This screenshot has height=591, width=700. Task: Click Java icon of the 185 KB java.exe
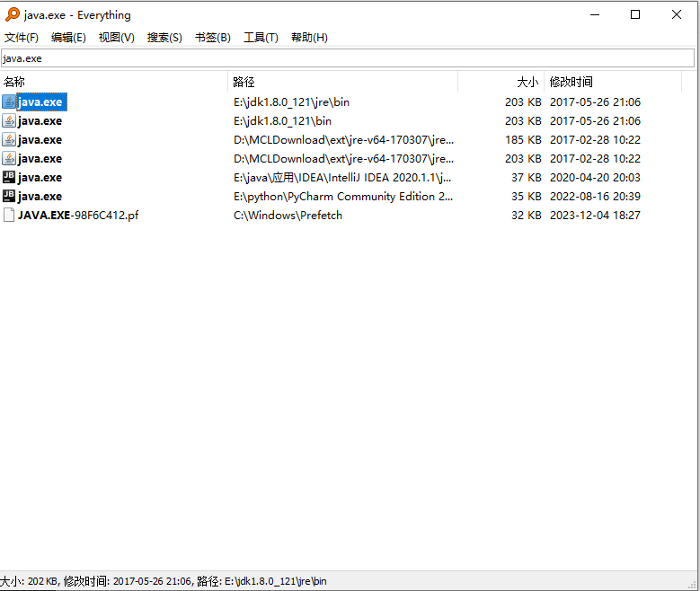[x=9, y=139]
